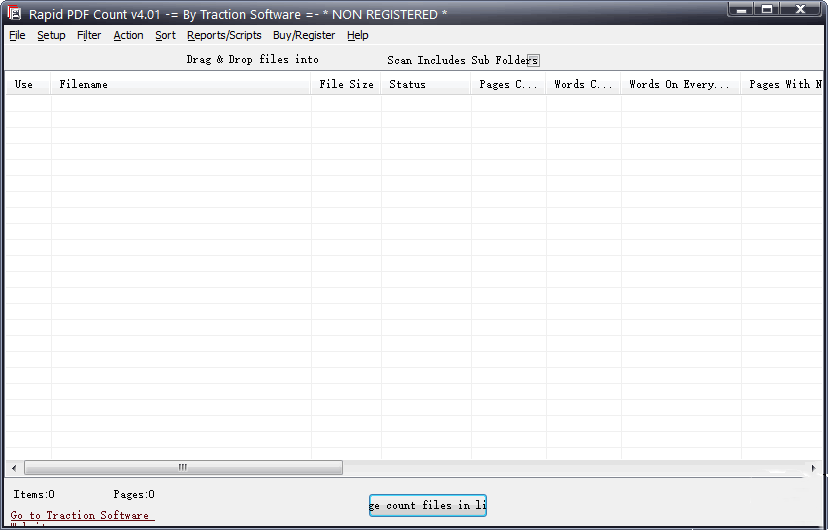Click the page count files in list button
Screen dimensions: 828x530
(428, 505)
